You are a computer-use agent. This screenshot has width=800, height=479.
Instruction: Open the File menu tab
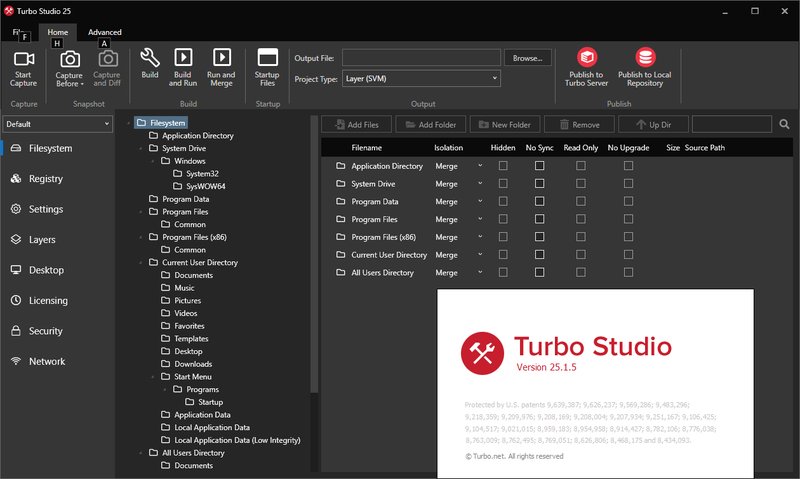pyautogui.click(x=19, y=32)
